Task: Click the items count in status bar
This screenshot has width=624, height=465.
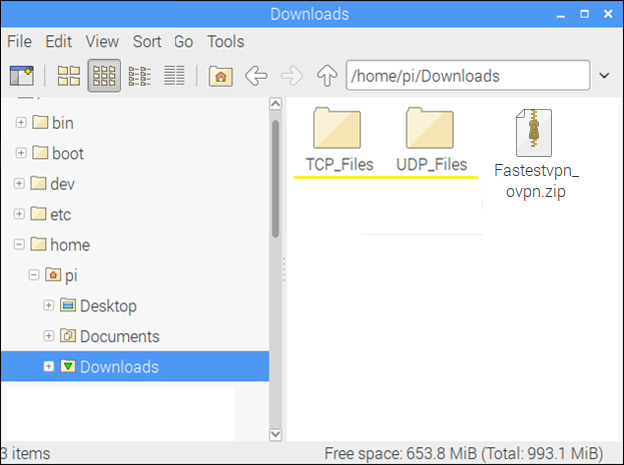Action: tap(25, 453)
